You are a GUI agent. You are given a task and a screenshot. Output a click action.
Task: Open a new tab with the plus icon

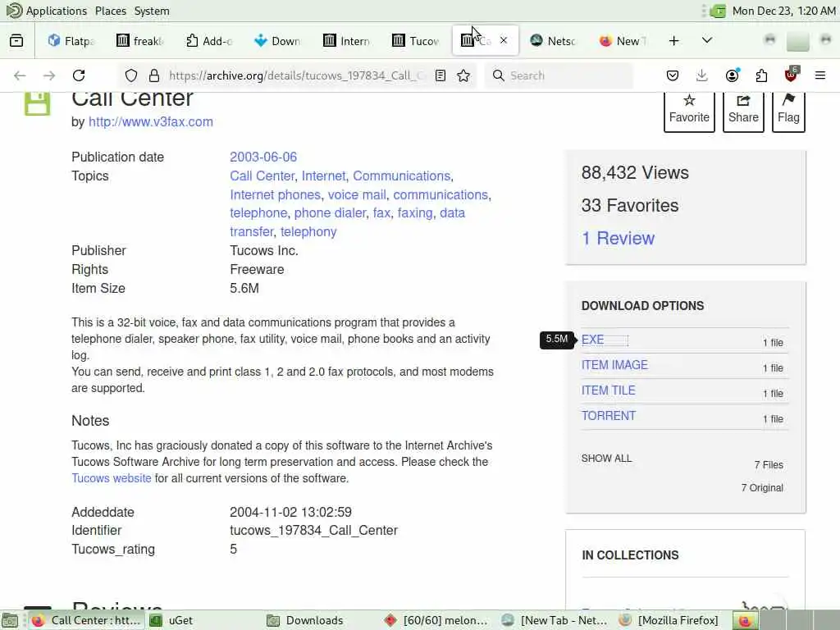(x=674, y=41)
